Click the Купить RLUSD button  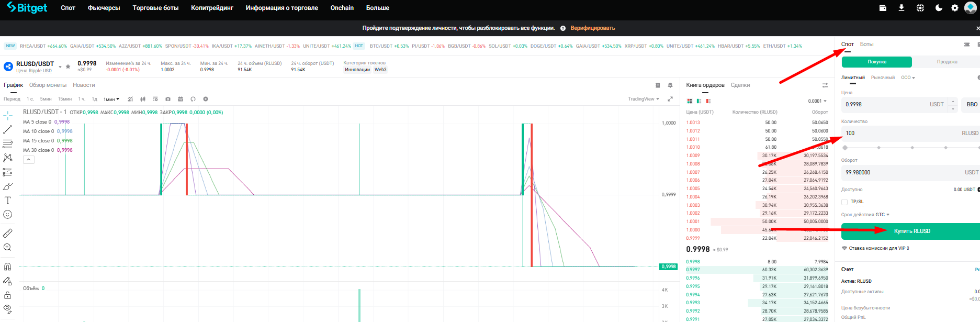click(911, 231)
